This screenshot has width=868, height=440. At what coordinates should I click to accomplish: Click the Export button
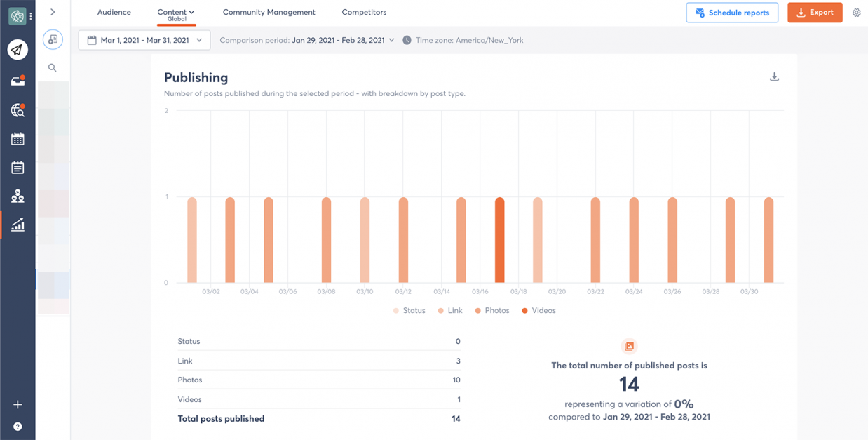pos(815,12)
